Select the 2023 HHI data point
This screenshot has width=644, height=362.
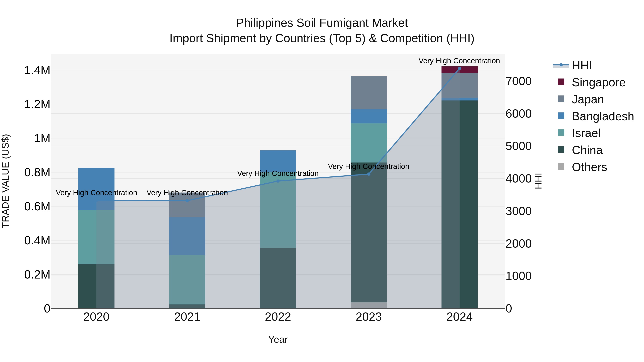click(x=369, y=174)
